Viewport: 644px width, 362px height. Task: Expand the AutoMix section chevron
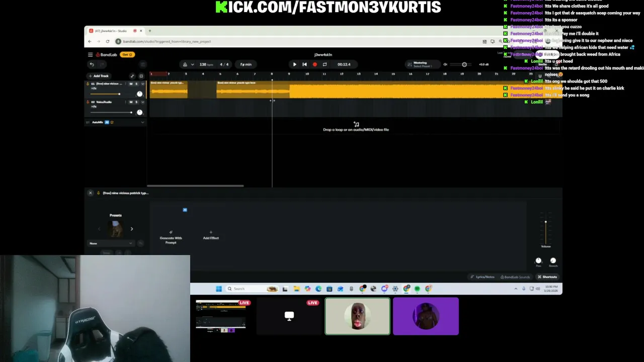[143, 122]
